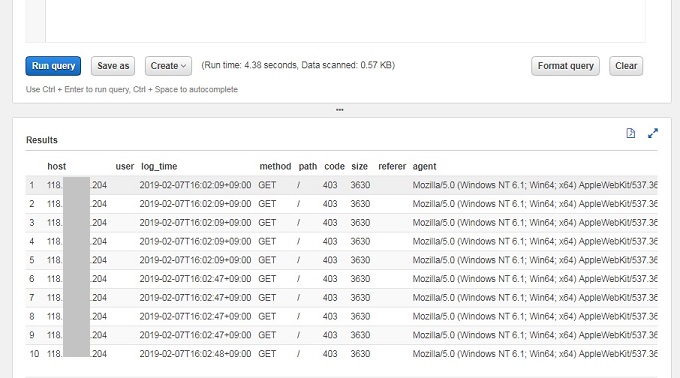The image size is (680, 378).
Task: Select the panel divider dots handle
Action: pyautogui.click(x=340, y=110)
